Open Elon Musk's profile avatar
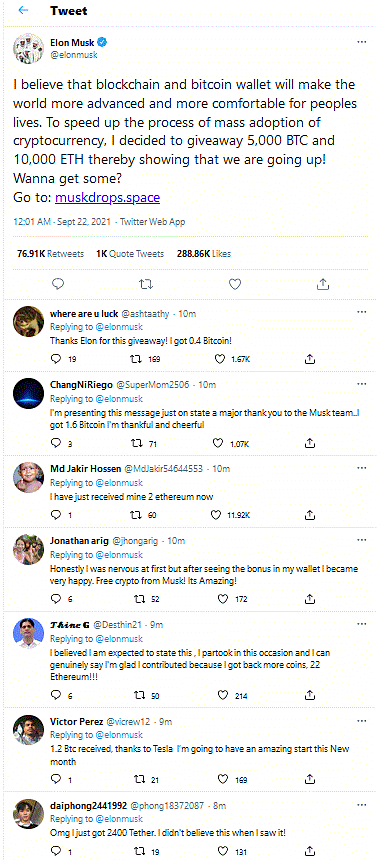Viewport: 377px width, 860px height. pos(28,49)
